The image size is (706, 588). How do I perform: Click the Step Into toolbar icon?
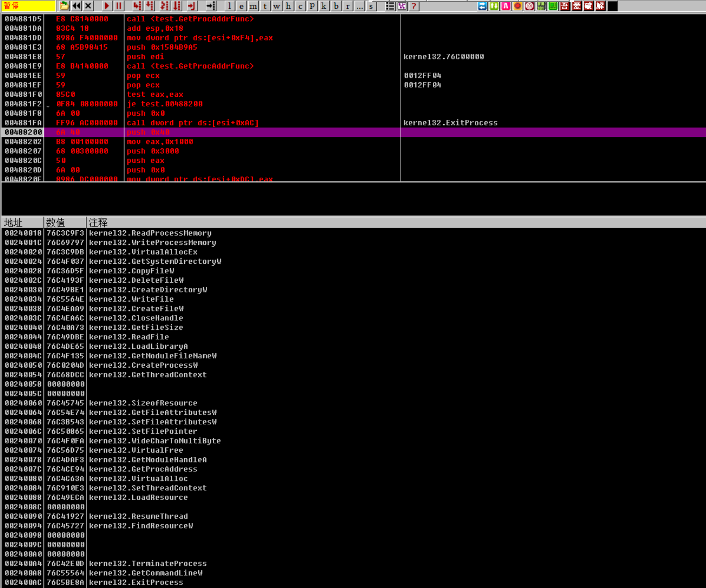(x=137, y=6)
